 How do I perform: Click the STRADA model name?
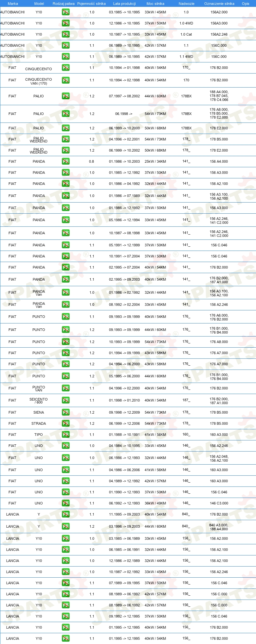point(39,423)
